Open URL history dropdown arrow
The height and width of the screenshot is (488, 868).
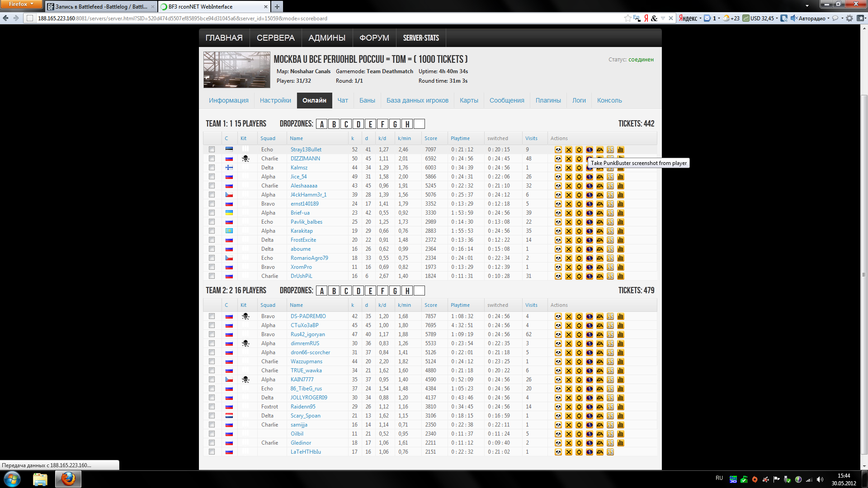663,19
